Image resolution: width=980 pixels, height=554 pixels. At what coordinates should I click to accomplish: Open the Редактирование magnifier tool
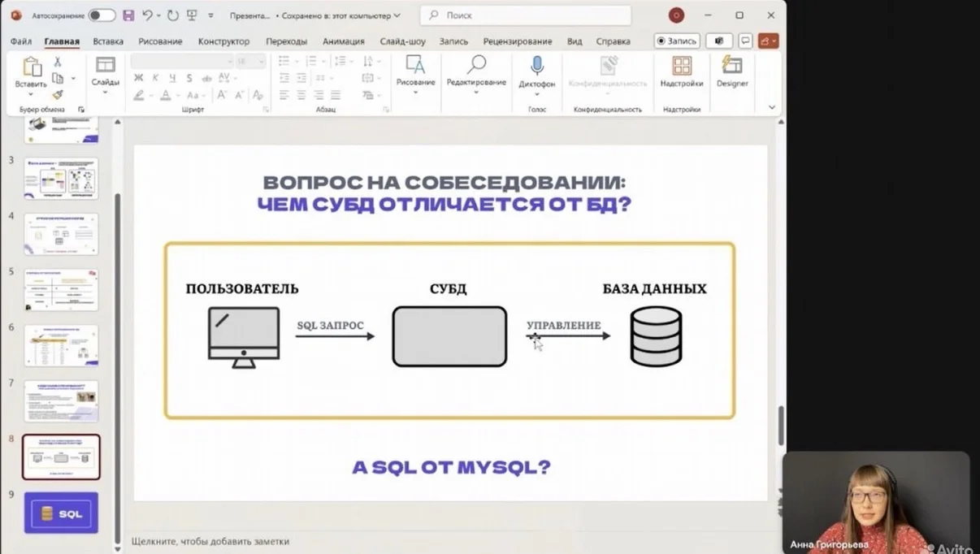pos(476,65)
